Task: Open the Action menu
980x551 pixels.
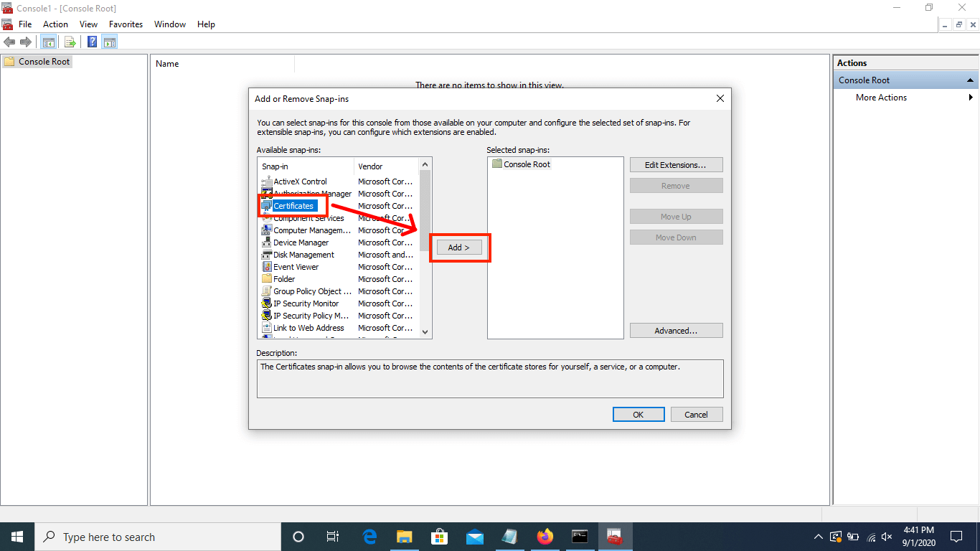Action: [x=55, y=24]
